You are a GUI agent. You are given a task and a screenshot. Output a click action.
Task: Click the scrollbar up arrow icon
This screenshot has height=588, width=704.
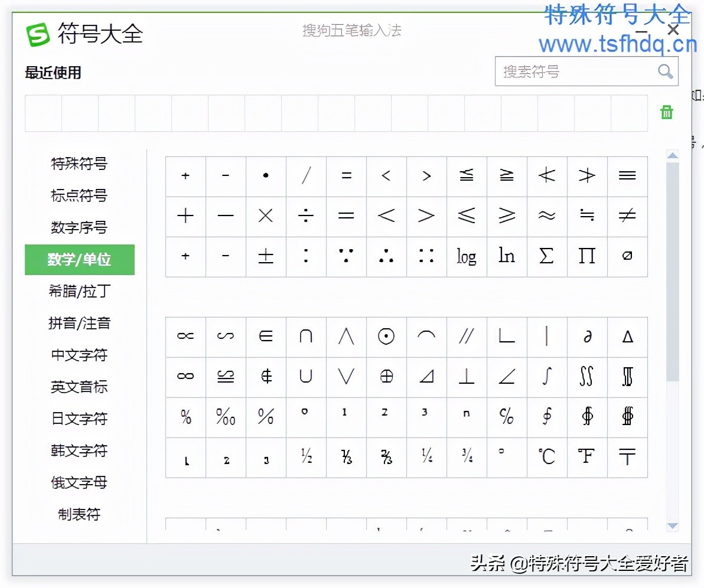(673, 155)
